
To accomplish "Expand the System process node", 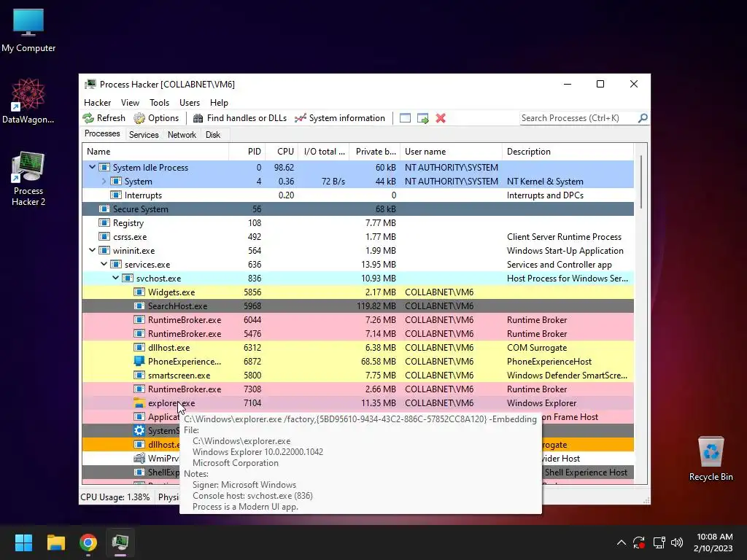I will pos(104,181).
